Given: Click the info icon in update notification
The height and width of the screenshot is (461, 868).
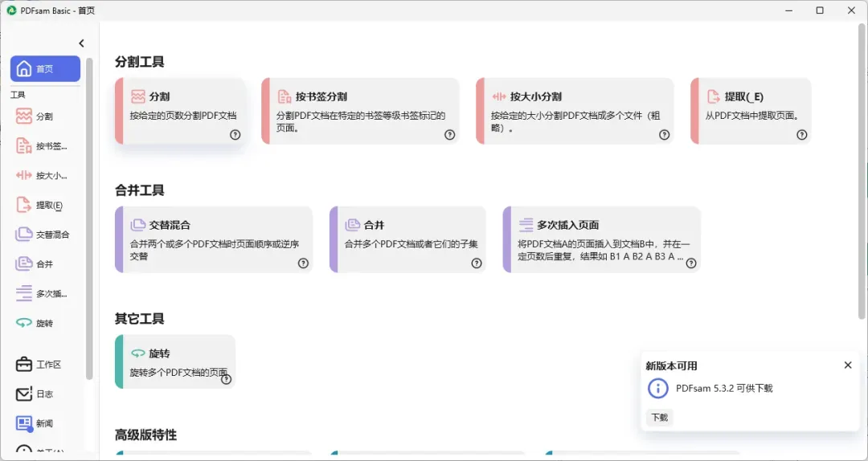Looking at the screenshot, I should [x=658, y=388].
